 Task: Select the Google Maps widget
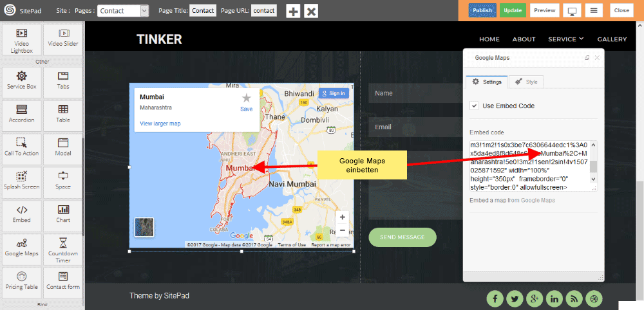[21, 249]
